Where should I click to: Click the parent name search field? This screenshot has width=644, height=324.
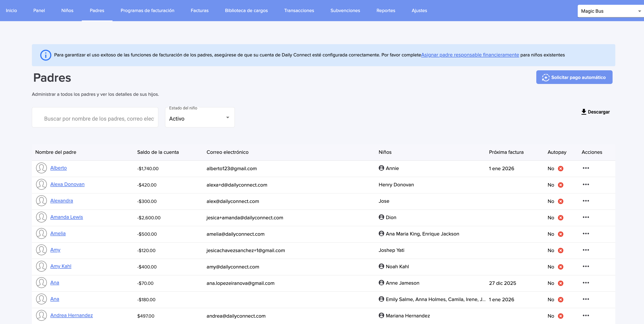tap(99, 118)
